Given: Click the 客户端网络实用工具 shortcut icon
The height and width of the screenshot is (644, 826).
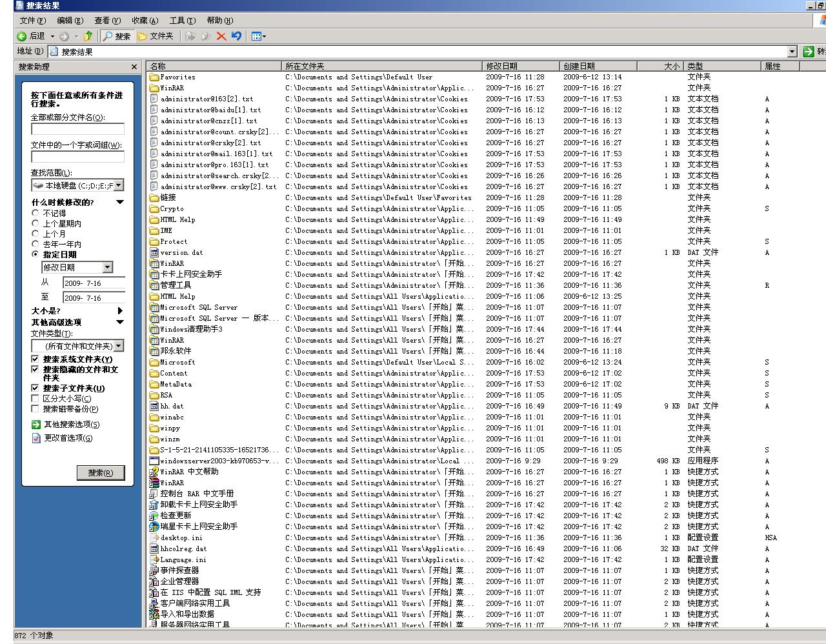Looking at the screenshot, I should click(154, 603).
